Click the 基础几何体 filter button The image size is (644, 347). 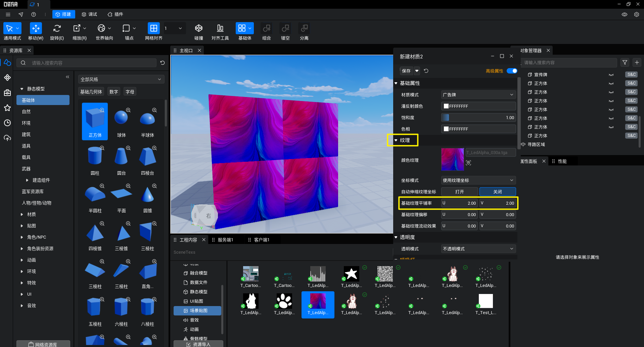click(x=91, y=92)
